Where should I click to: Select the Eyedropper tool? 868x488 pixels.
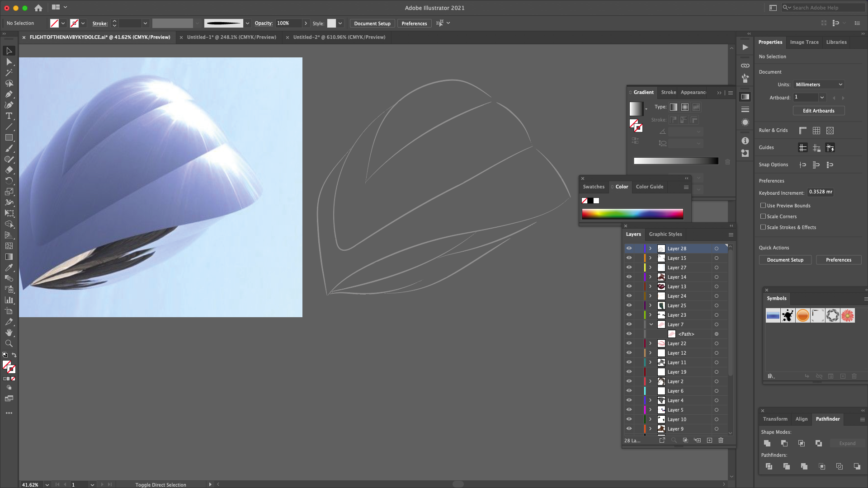9,268
